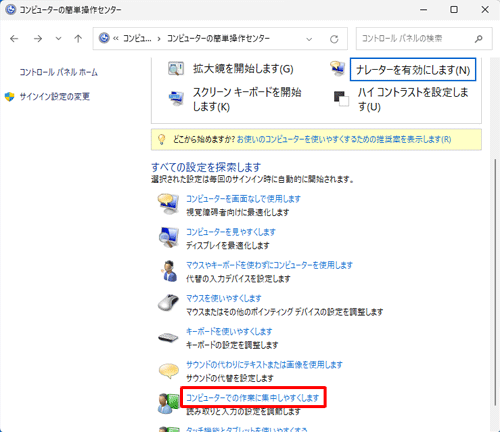The height and width of the screenshot is (432, 500).
Task: Open コンピューターを画面なしで使用します
Action: 243,199
